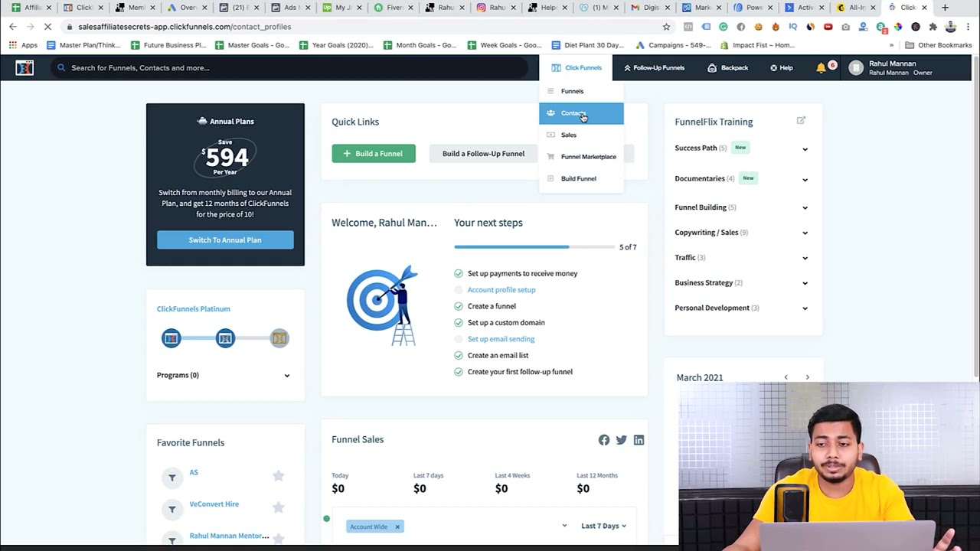Viewport: 980px width, 551px height.
Task: Open the AS favorite funnel link
Action: coord(194,472)
